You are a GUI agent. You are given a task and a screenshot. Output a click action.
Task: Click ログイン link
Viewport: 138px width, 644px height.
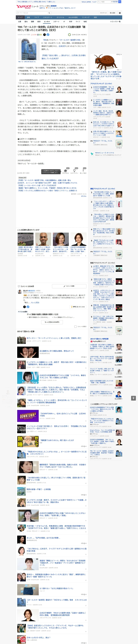pos(42,8)
